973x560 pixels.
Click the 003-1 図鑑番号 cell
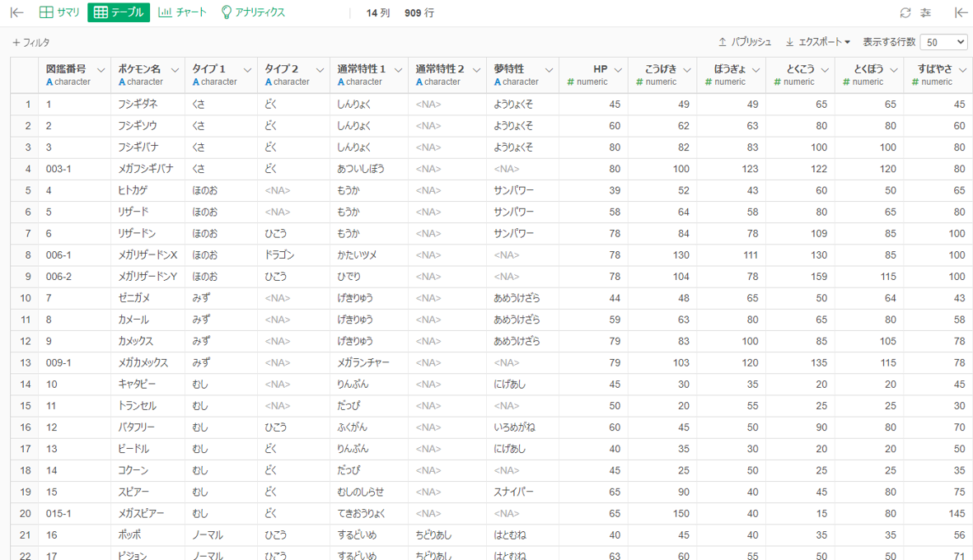[74, 169]
